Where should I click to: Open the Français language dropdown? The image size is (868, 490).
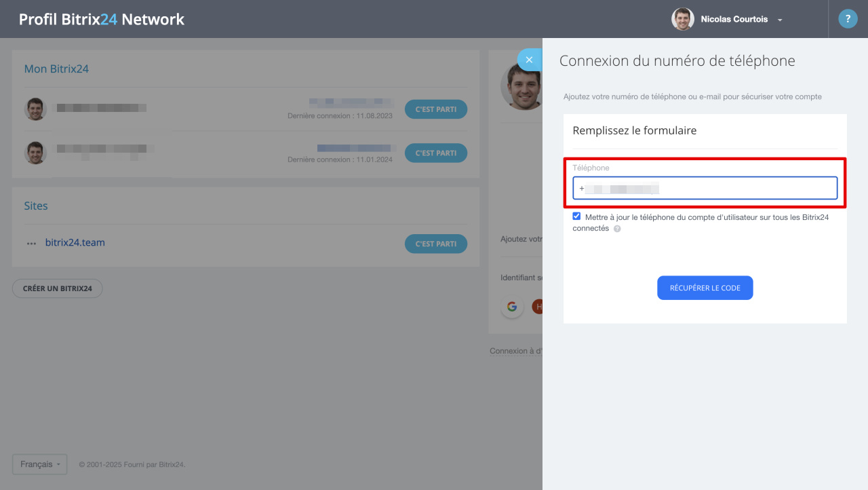[40, 464]
